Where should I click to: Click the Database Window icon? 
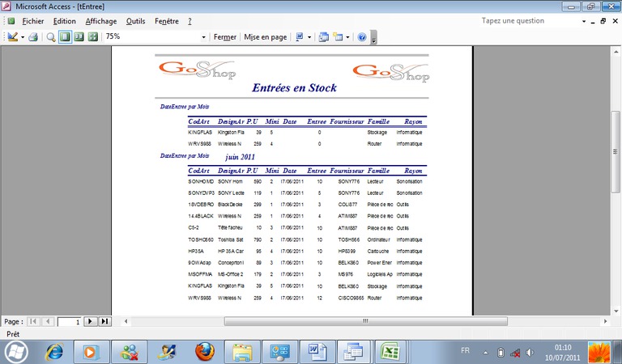[x=323, y=37]
